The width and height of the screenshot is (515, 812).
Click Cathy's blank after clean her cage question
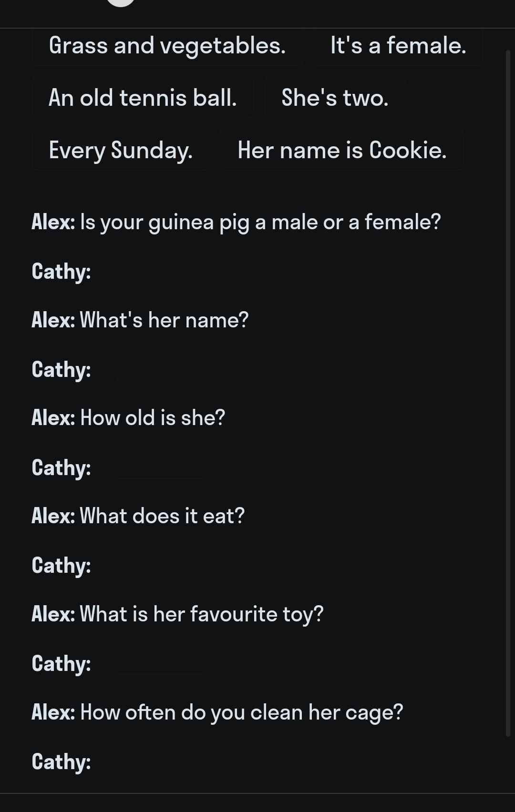tap(160, 762)
